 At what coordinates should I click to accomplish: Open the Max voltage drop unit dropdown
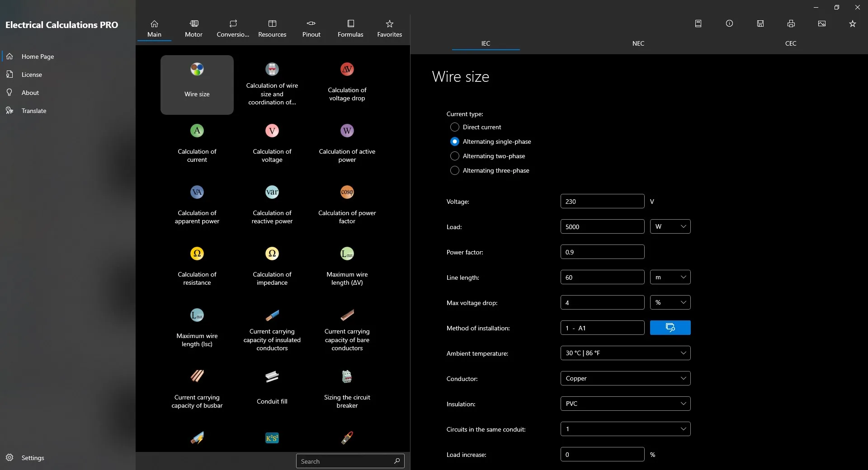click(670, 302)
